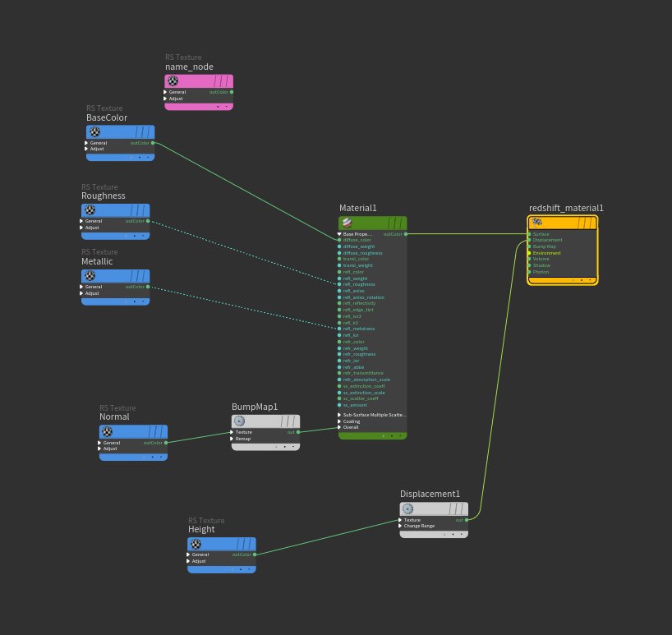Select the BumpMap1 node name label

tap(255, 407)
